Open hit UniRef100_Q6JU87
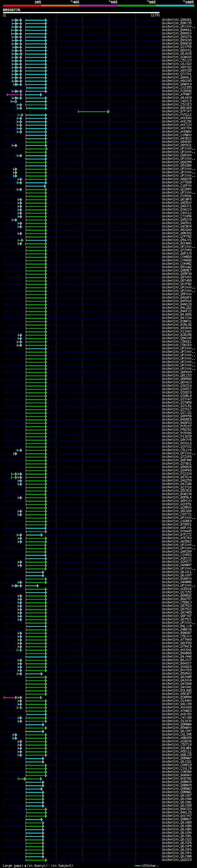Image resolution: width=197 pixels, height=868 pixels. 177,796
